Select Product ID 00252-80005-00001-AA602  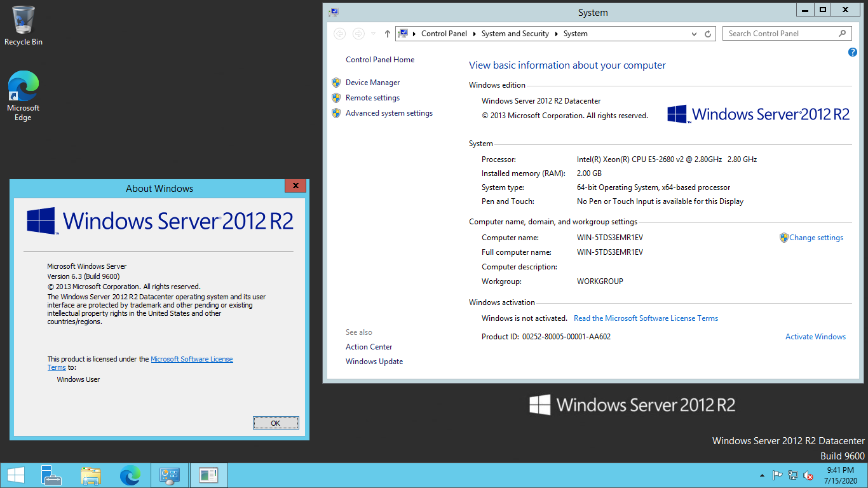click(x=546, y=337)
